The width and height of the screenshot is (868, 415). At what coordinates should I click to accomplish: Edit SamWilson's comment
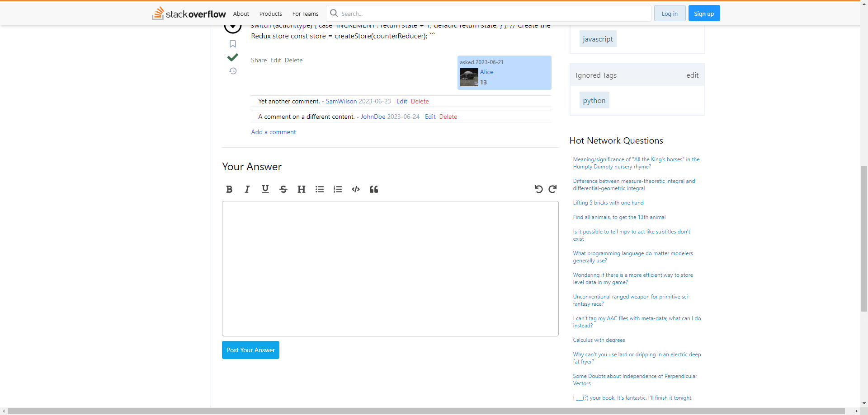[x=402, y=101]
